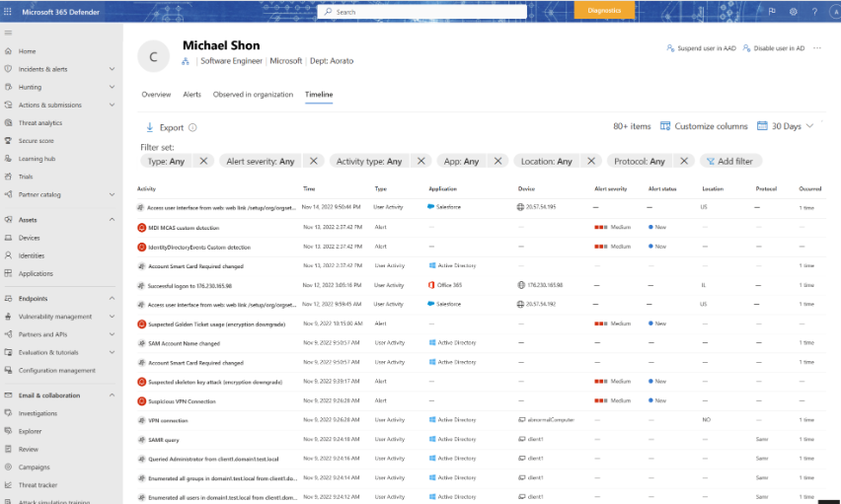Expand Actions & submissions chevron
The image size is (841, 504).
point(113,106)
